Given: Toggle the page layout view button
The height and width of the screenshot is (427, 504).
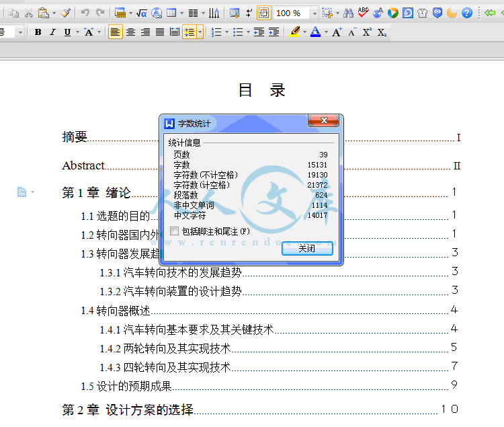Looking at the screenshot, I should click(x=263, y=13).
